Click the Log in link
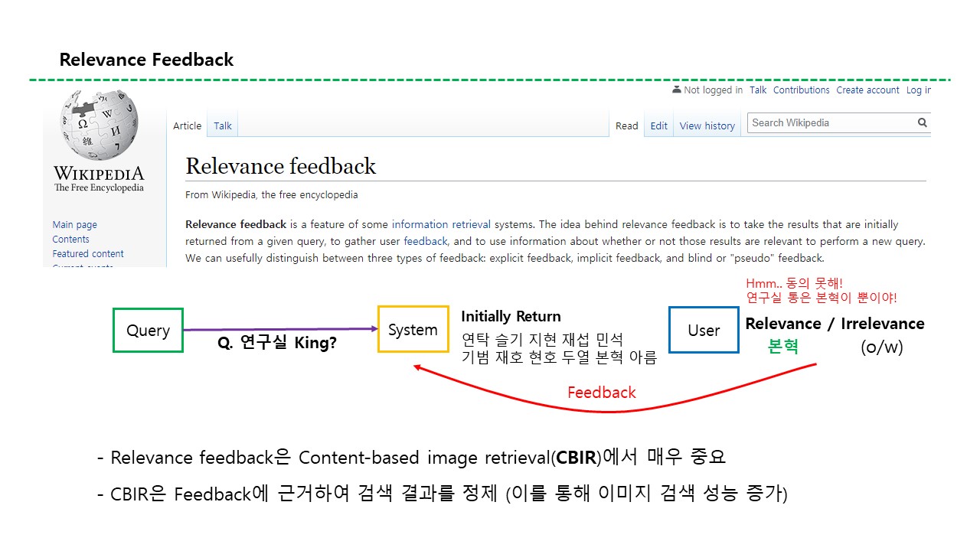Screen dimensions: 980x551 [x=919, y=90]
